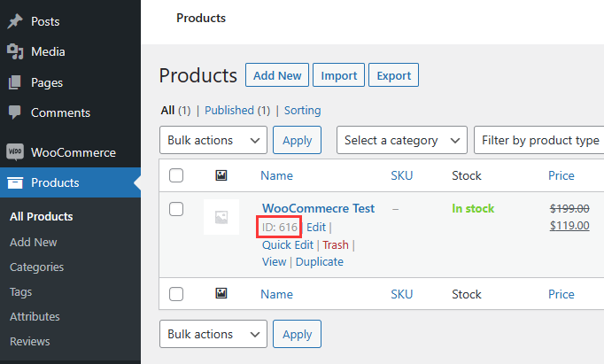Go to Attributes in the sidebar submenu
Screen dimensions: 604x364
coord(35,316)
